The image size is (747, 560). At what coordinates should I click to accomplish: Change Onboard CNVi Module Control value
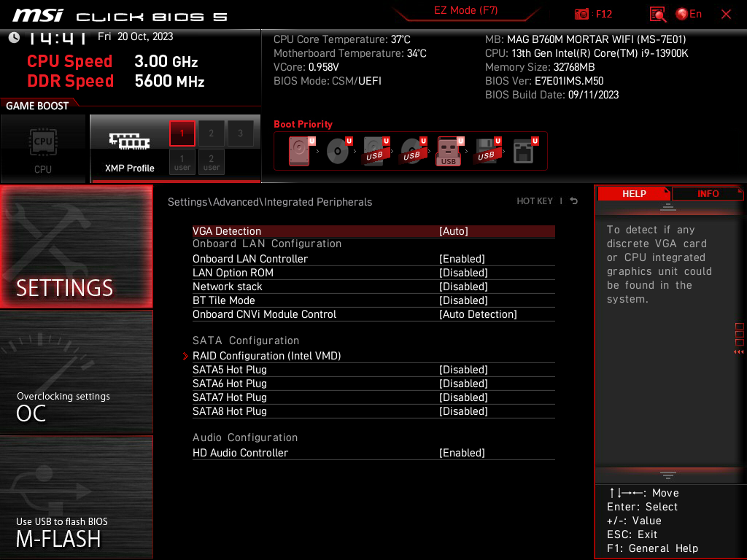(478, 314)
